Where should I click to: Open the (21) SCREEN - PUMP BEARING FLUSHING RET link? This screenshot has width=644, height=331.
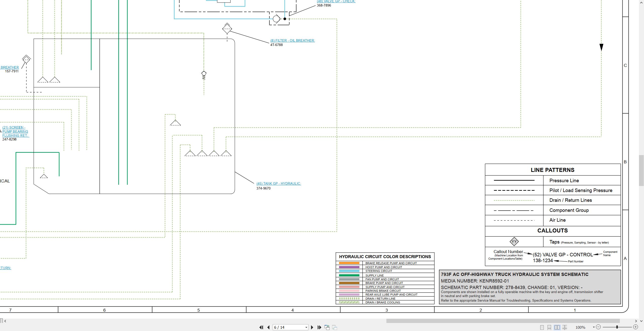[16, 131]
